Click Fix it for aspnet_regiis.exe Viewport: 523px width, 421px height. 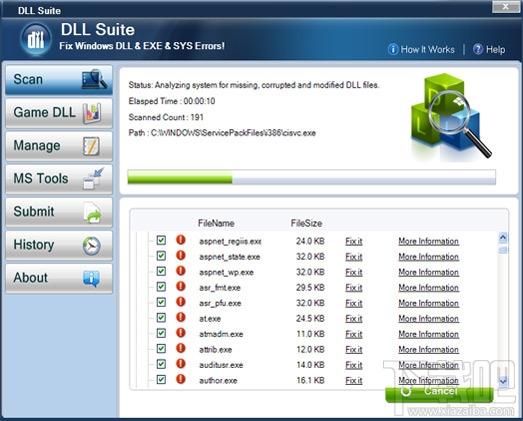354,241
